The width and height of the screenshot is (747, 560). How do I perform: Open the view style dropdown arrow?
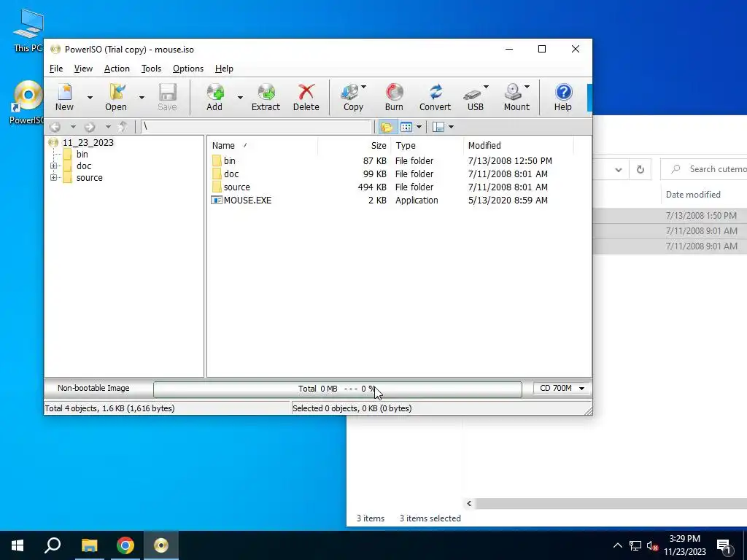(419, 127)
